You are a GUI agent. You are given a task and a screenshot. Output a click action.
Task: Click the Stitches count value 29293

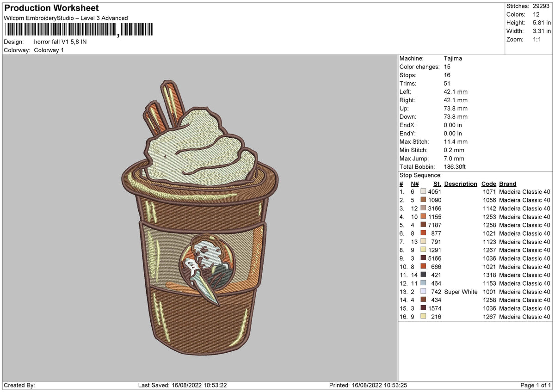click(541, 6)
